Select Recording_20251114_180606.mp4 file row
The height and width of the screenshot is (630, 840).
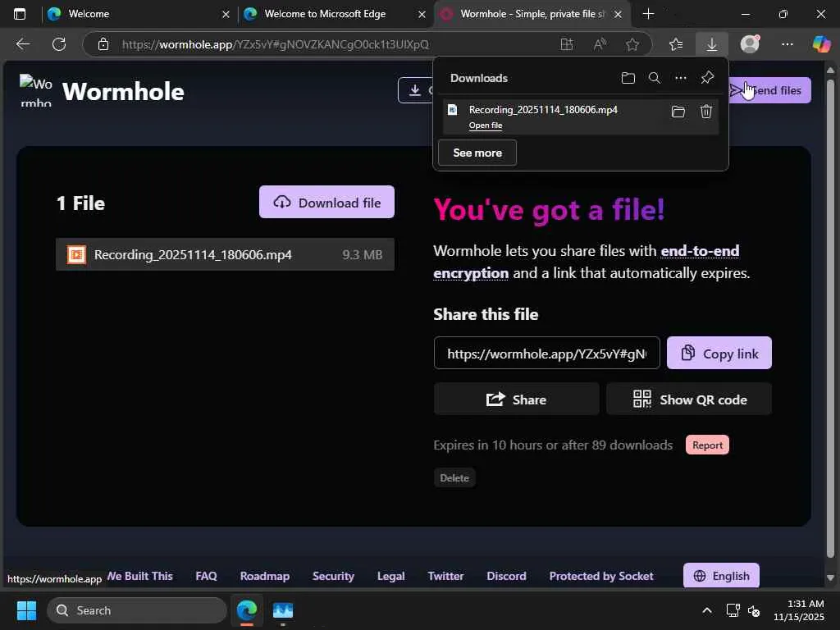coord(225,254)
